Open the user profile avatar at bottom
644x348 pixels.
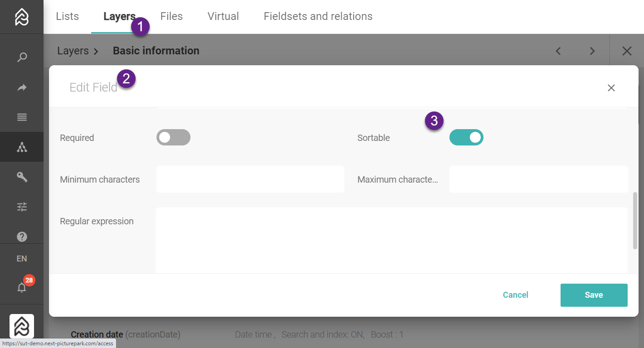click(x=22, y=326)
